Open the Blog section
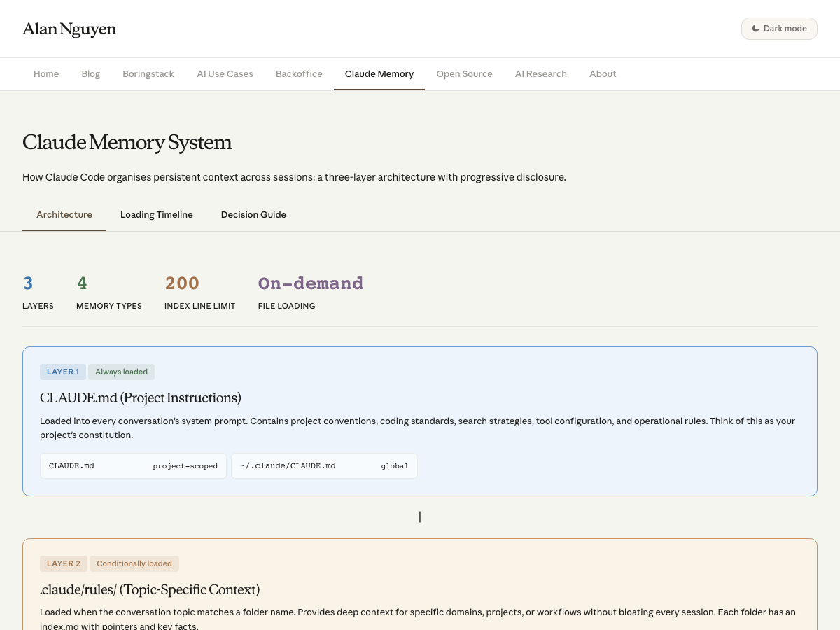This screenshot has height=630, width=840. pyautogui.click(x=90, y=73)
